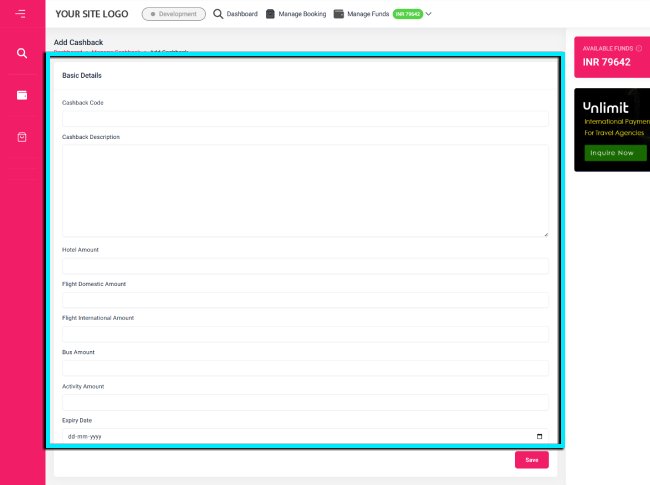Click the Manage Funds wallet icon
Screen dimensions: 650x485
click(x=339, y=14)
